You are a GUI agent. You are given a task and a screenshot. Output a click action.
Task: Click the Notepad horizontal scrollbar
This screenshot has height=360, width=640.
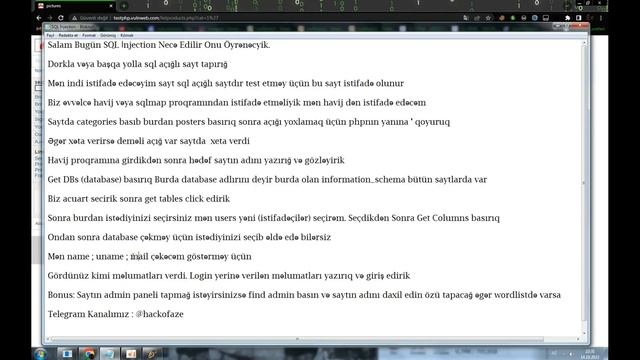[298, 339]
